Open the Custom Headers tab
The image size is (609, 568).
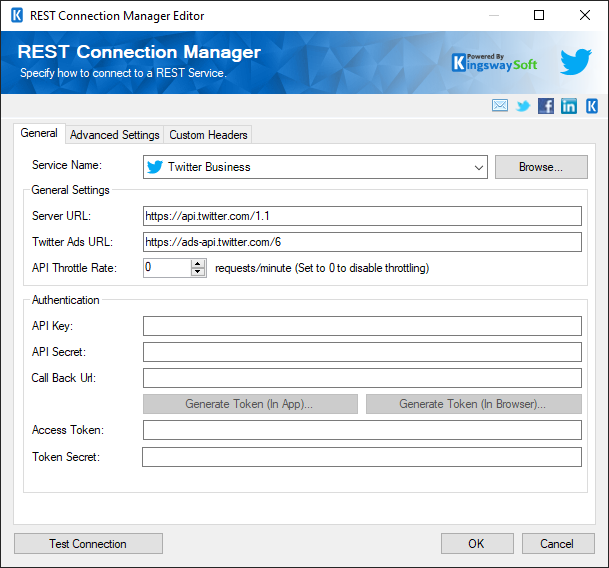coord(208,135)
